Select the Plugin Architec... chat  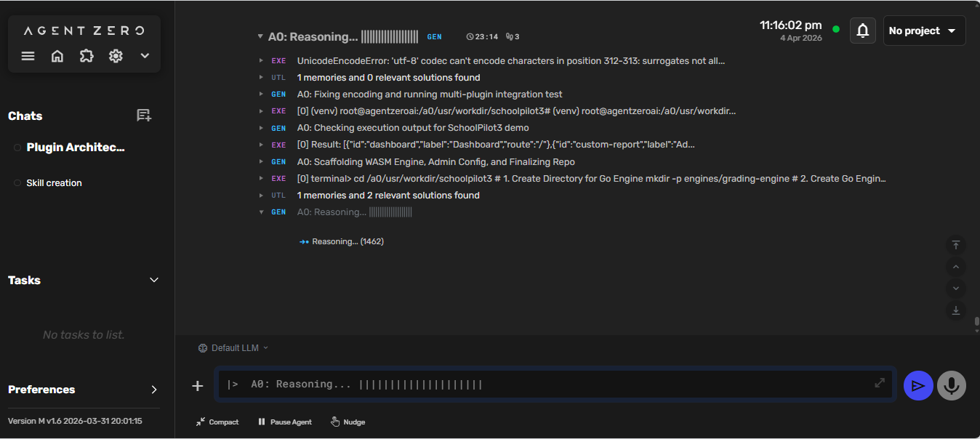tap(76, 148)
